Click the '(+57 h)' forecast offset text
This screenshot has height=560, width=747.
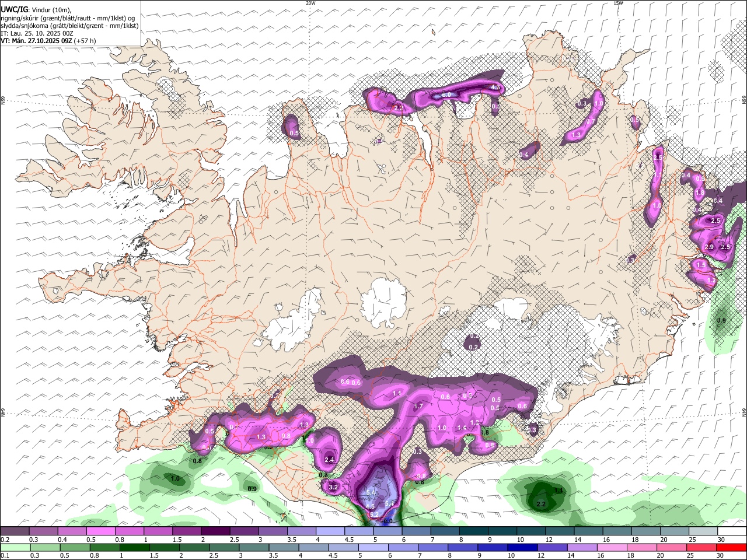(x=85, y=41)
